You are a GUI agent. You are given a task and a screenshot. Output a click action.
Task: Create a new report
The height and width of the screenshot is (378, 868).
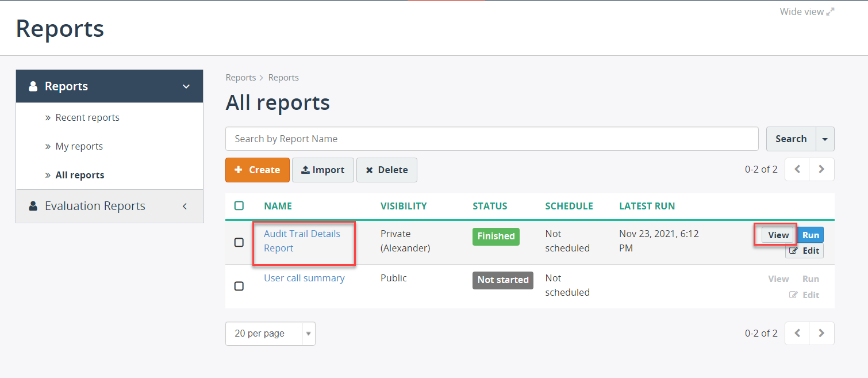point(258,170)
